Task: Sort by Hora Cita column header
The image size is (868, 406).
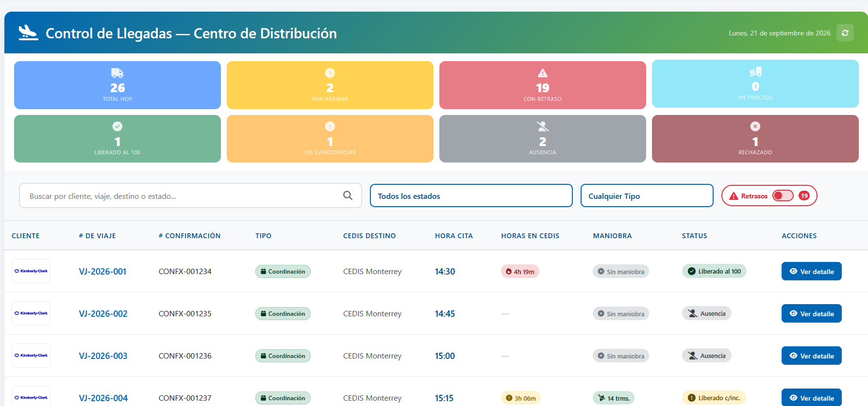Action: [x=454, y=236]
